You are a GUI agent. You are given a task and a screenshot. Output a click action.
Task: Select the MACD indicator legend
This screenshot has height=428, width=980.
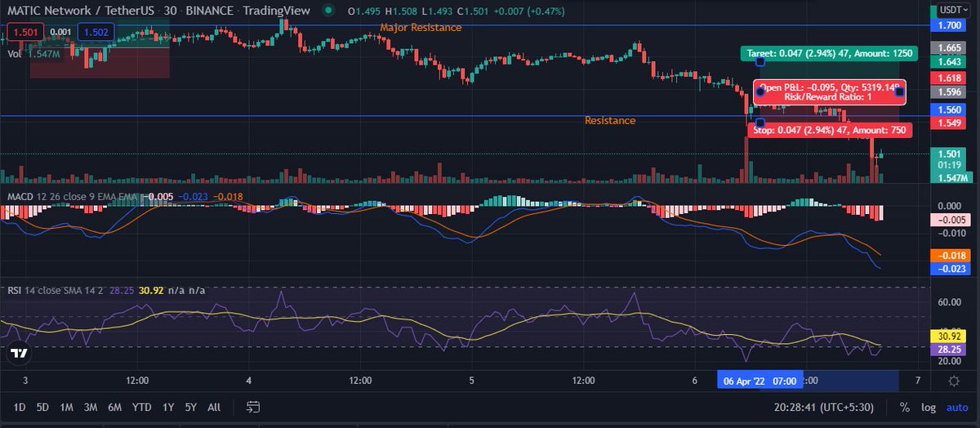(x=70, y=196)
